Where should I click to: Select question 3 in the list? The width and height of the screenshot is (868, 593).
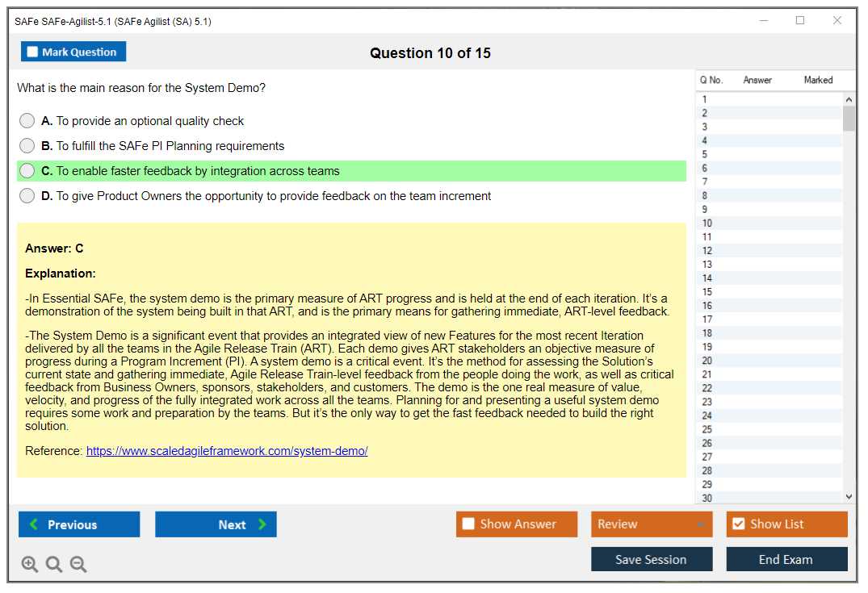(769, 127)
